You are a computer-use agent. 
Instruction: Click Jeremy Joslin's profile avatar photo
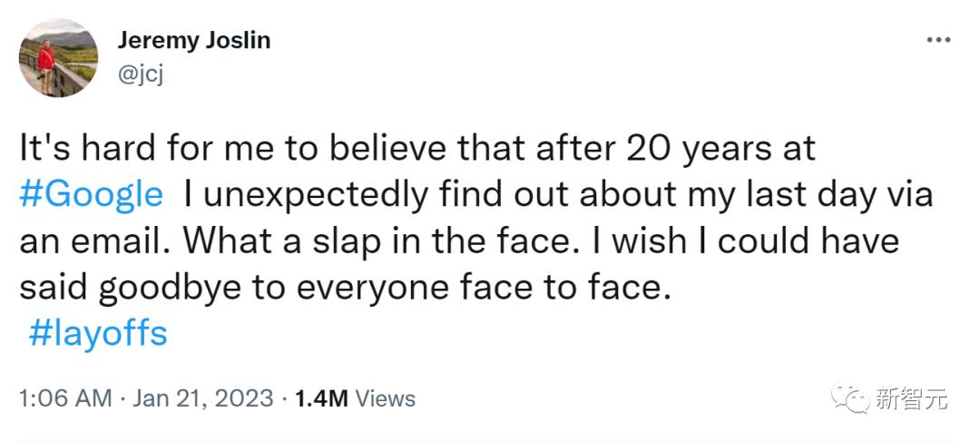coord(58,57)
